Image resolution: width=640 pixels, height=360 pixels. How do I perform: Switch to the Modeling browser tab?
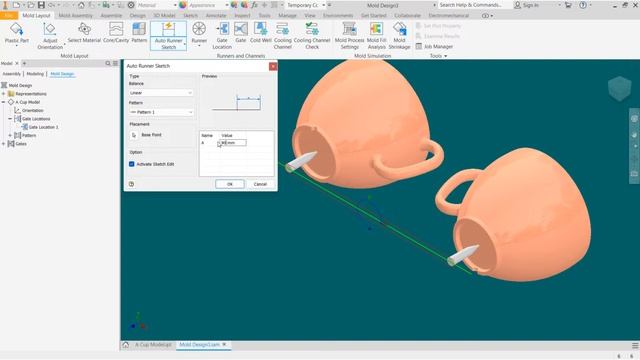pos(35,74)
